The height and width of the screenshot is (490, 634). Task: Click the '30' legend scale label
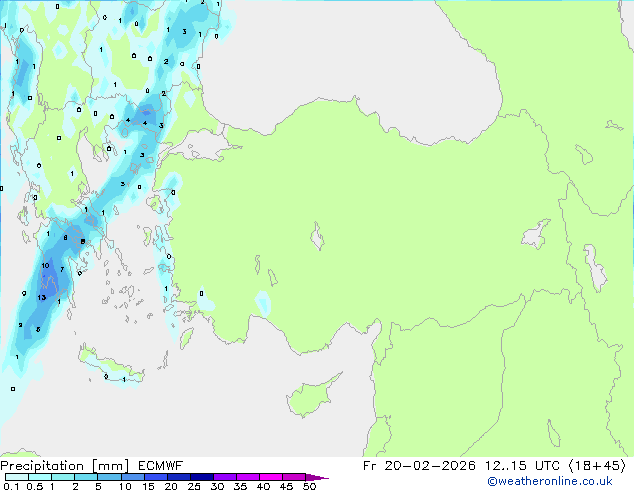[x=217, y=486]
